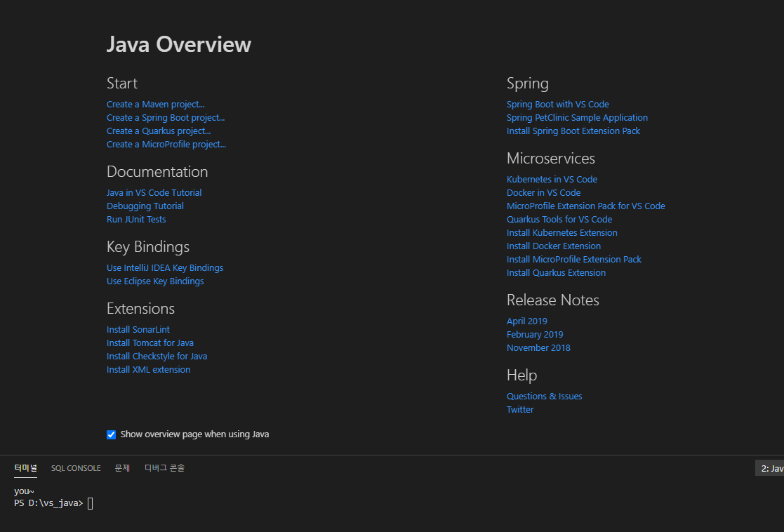Click the Help section heading
Screen dimensions: 784x532
pos(521,375)
